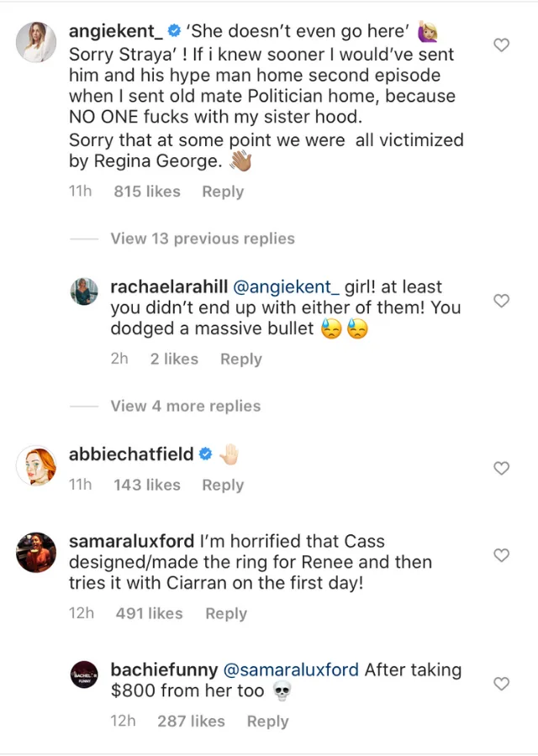Open rachaelarahill's avatar
Screen dimensions: 538x756
(84, 291)
